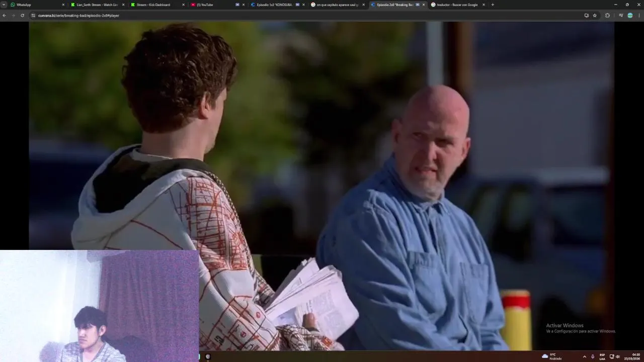This screenshot has height=362, width=644.
Task: Switch to Lian_Sorth Stream Kick tab
Action: pyautogui.click(x=98, y=5)
